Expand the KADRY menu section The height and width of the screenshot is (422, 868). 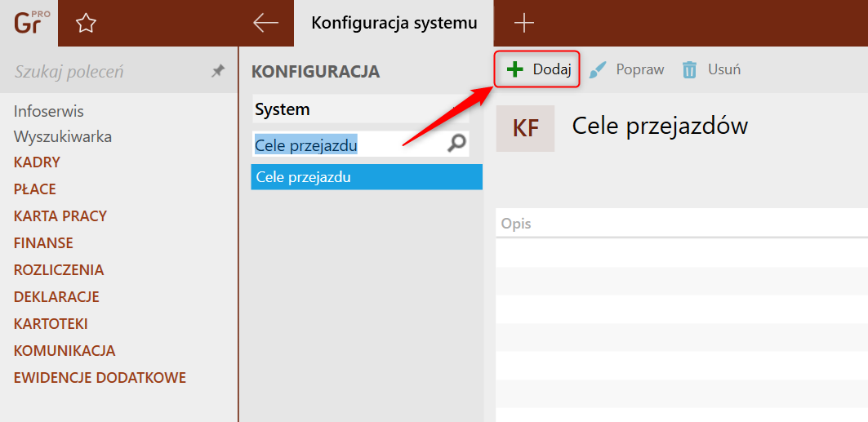click(37, 162)
